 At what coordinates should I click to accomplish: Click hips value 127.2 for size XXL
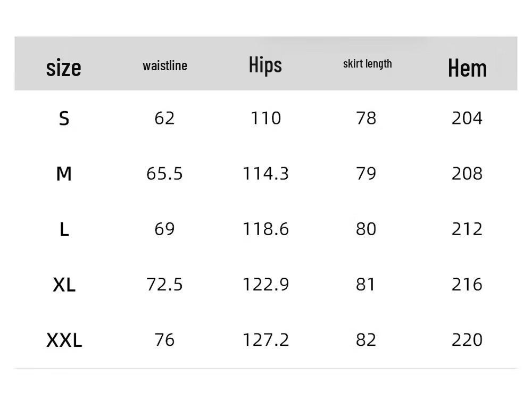[x=265, y=339]
